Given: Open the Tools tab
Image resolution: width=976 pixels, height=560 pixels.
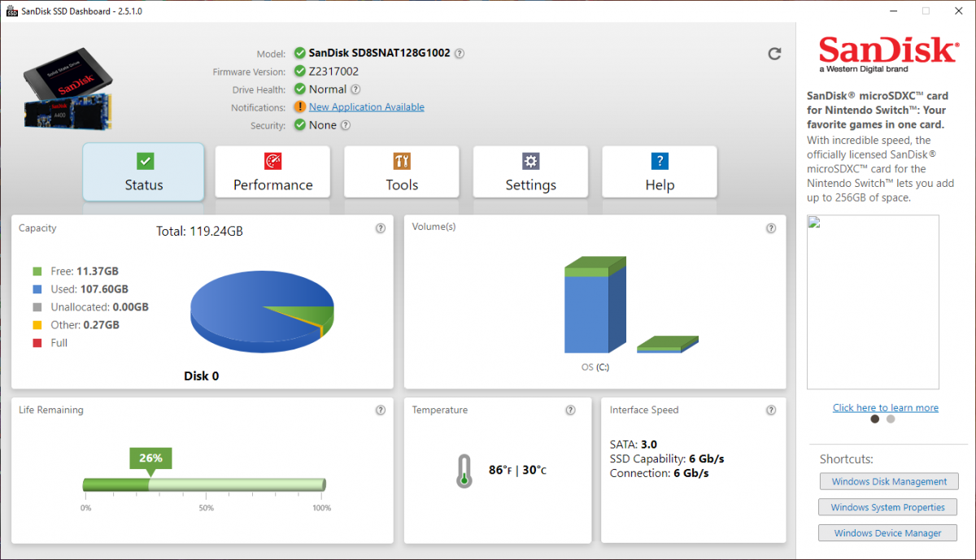Looking at the screenshot, I should tap(402, 171).
